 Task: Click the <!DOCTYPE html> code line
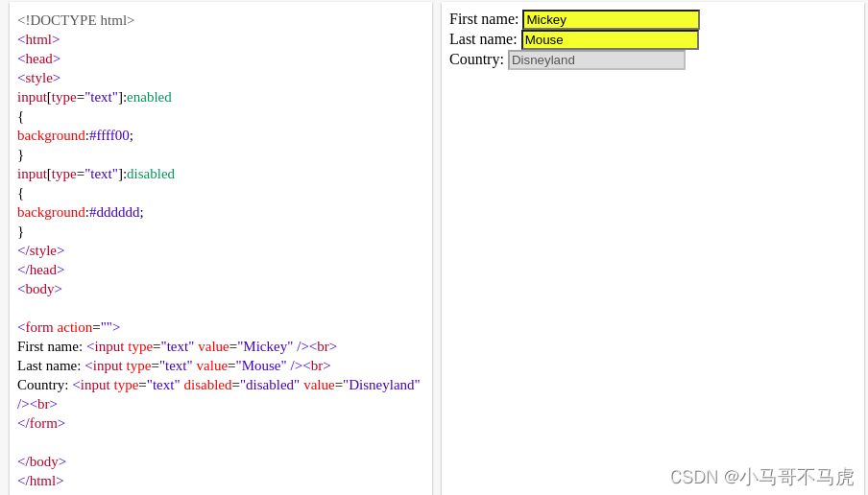tap(76, 20)
